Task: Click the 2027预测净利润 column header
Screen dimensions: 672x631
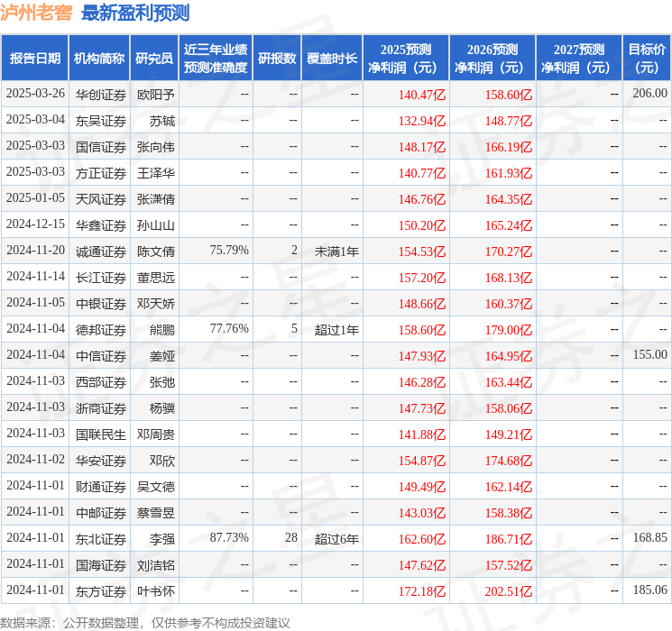Action: (x=579, y=59)
